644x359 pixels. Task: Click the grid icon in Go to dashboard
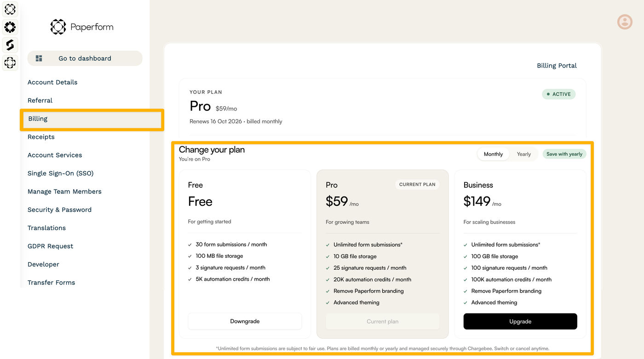coord(39,58)
